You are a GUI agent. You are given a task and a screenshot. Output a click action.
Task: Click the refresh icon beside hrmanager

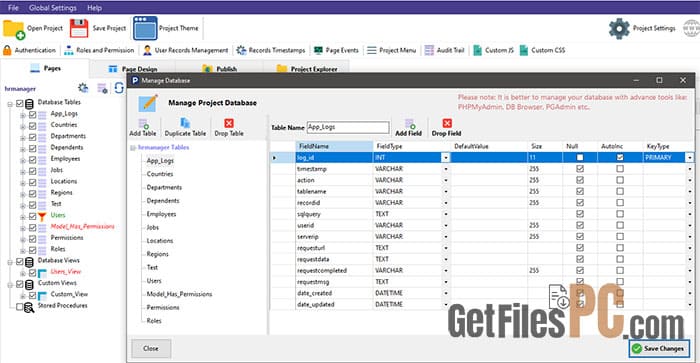119,88
